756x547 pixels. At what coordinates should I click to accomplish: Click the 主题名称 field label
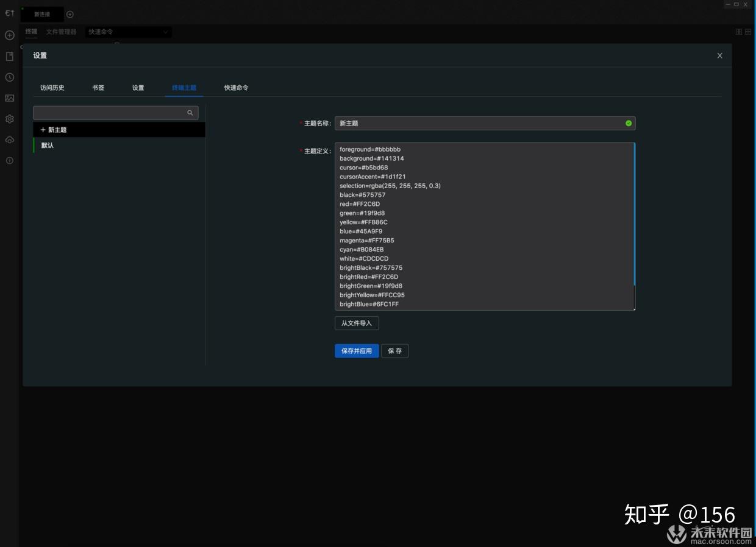317,123
